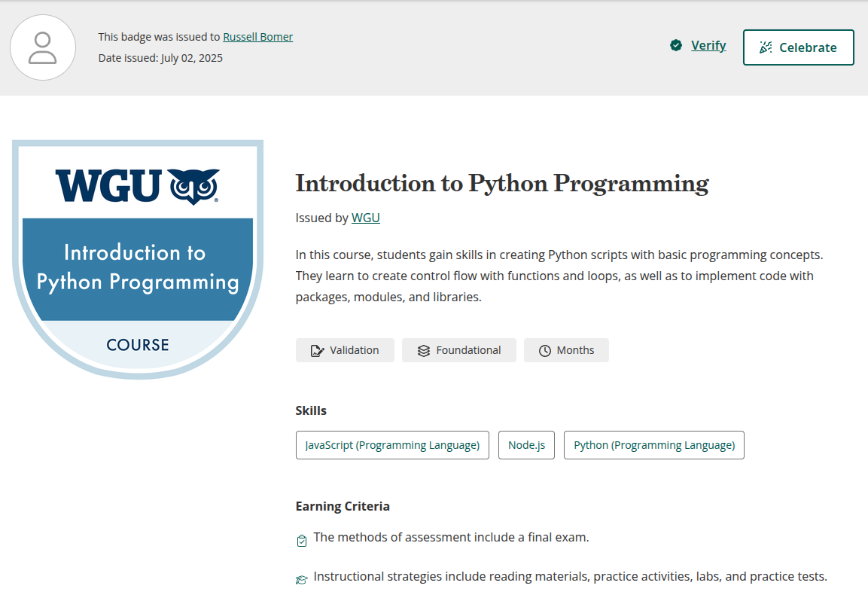Click the 'Date issued: July 02, 2025' text
Screen dimensions: 868x607
point(160,58)
